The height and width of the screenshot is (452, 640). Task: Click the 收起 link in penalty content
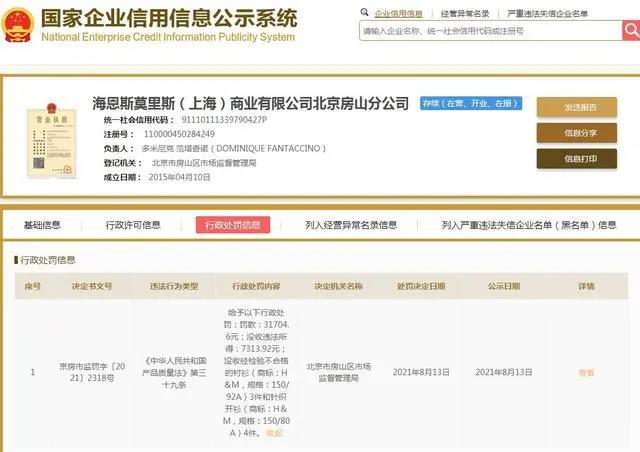(x=274, y=433)
